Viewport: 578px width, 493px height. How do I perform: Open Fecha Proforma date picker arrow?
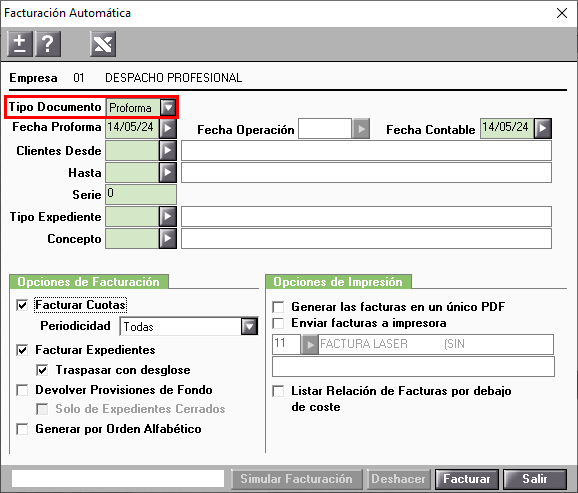click(168, 128)
